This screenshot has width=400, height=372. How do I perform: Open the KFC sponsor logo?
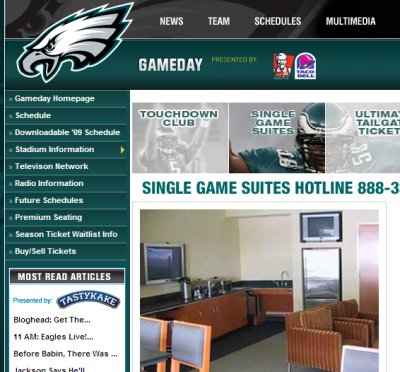coord(283,66)
